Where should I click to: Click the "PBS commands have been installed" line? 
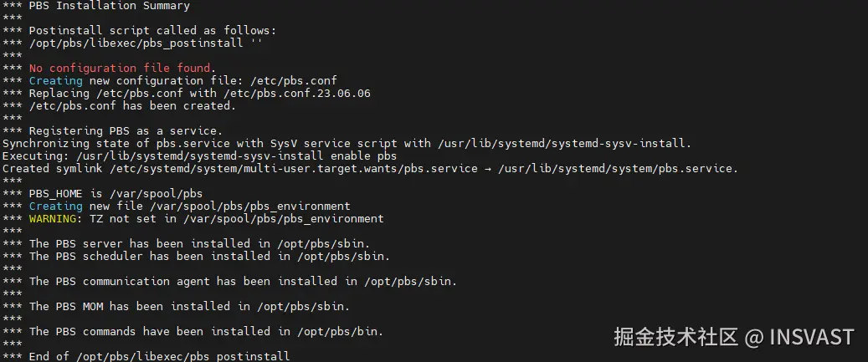click(206, 331)
